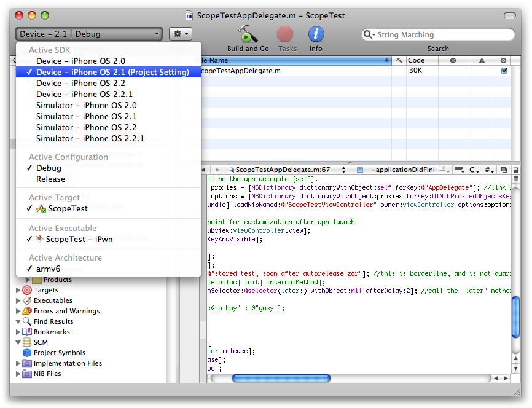Click the split editor button above scrollbar
This screenshot has height=408, width=532.
[x=515, y=179]
